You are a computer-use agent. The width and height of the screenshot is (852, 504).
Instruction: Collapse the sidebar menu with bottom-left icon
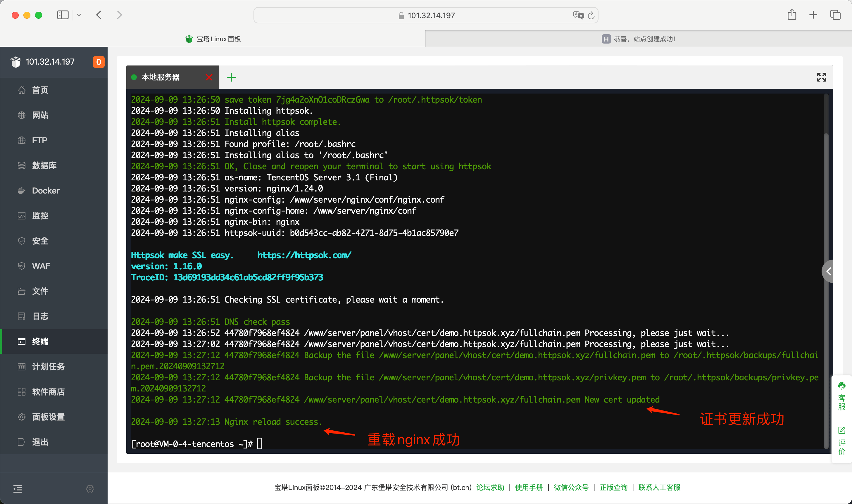18,489
